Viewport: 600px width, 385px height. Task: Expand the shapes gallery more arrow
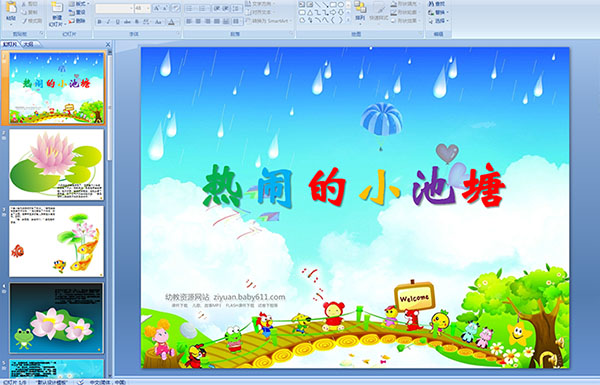pyautogui.click(x=348, y=19)
